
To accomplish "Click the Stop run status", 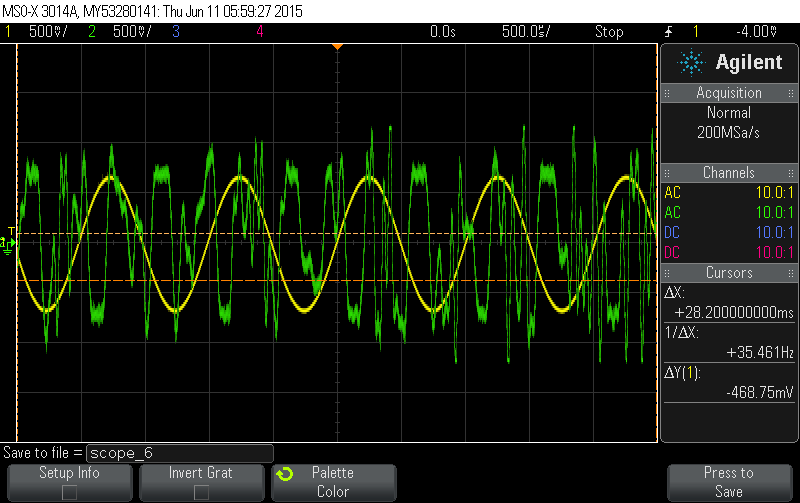I will click(x=609, y=32).
